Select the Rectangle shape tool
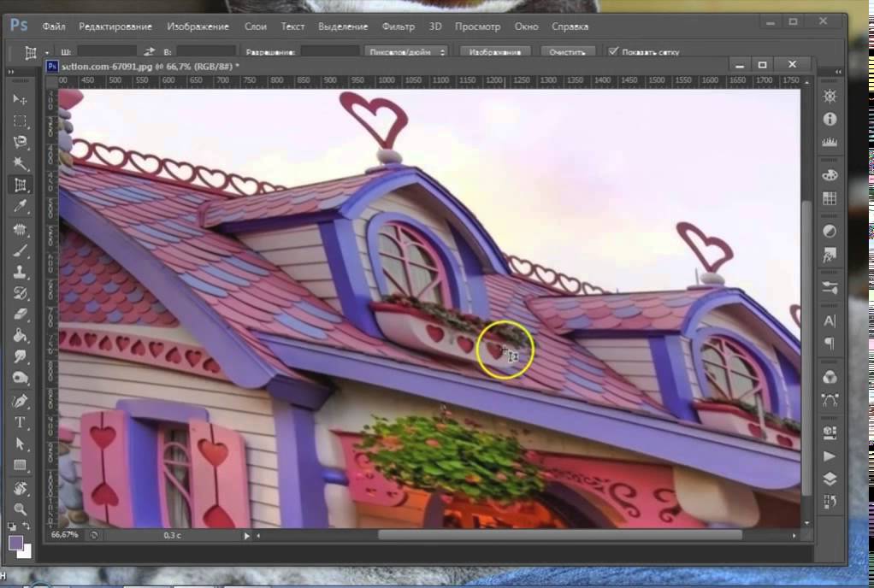 point(20,465)
